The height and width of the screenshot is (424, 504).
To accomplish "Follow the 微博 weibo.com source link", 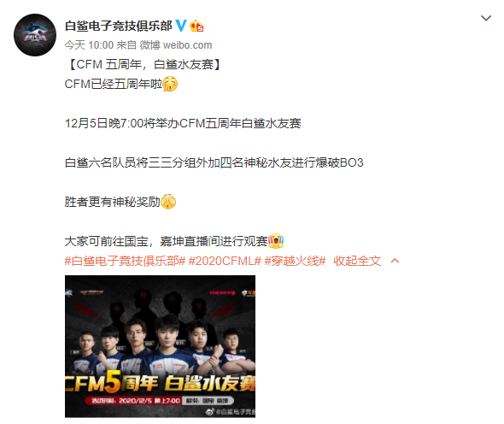I will pyautogui.click(x=176, y=45).
